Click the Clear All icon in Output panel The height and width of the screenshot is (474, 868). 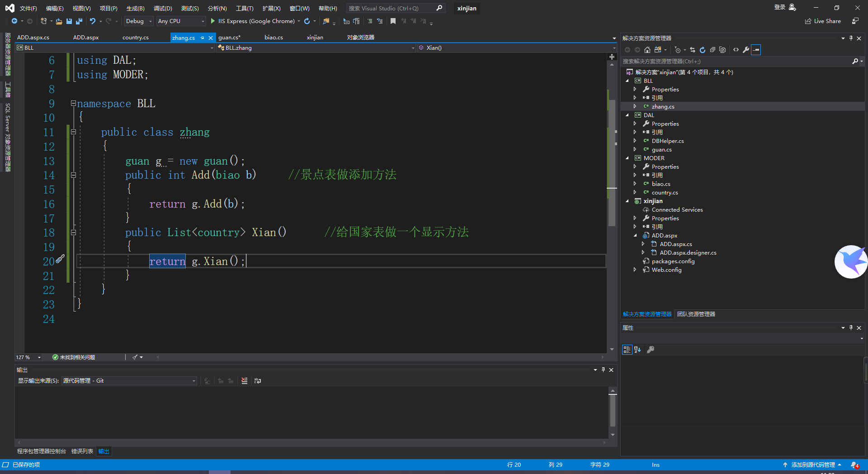pos(245,381)
